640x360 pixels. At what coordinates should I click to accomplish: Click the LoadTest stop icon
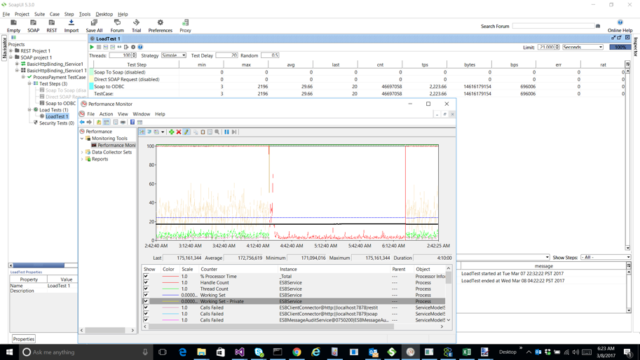click(99, 47)
